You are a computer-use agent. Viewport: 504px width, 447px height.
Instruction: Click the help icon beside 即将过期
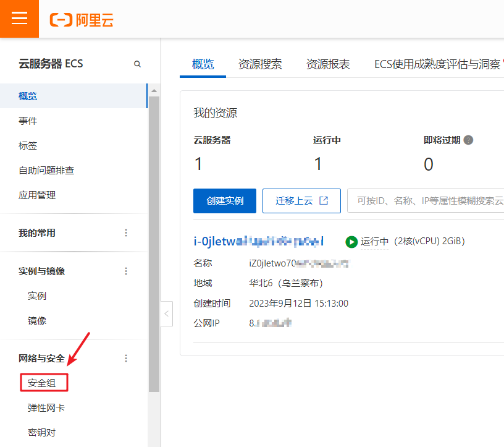468,140
